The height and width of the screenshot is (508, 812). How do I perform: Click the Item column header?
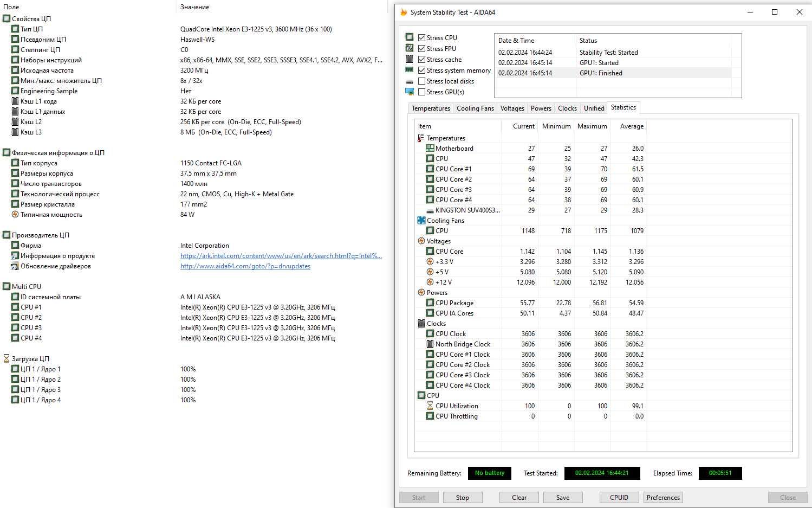458,126
